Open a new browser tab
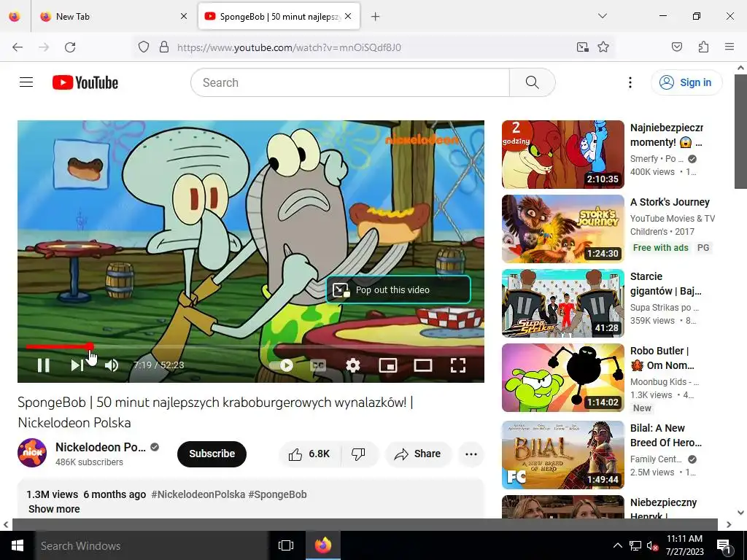Screen dimensions: 747x560 [x=376, y=17]
